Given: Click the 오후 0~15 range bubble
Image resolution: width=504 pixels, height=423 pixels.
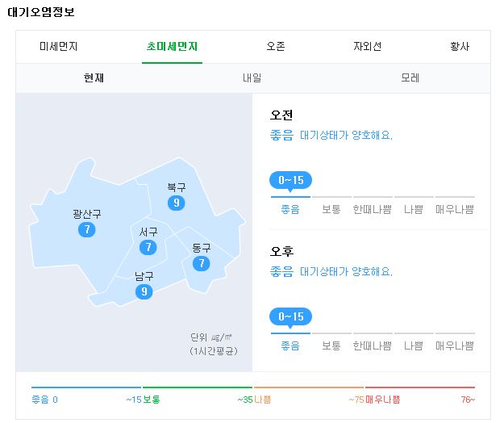Looking at the screenshot, I should 290,317.
